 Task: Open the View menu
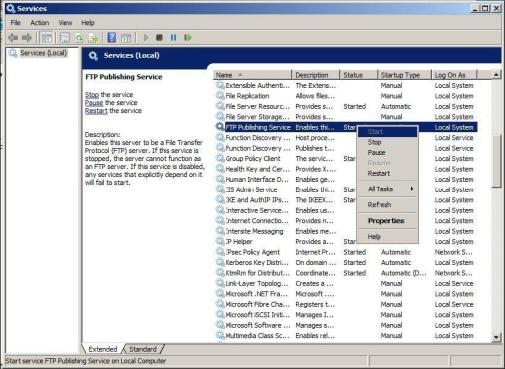click(x=65, y=23)
